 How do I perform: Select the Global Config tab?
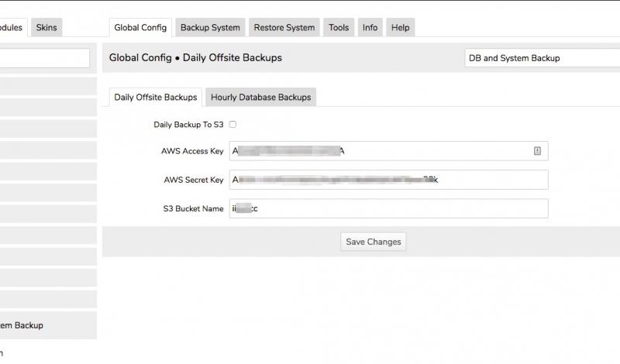pos(140,28)
